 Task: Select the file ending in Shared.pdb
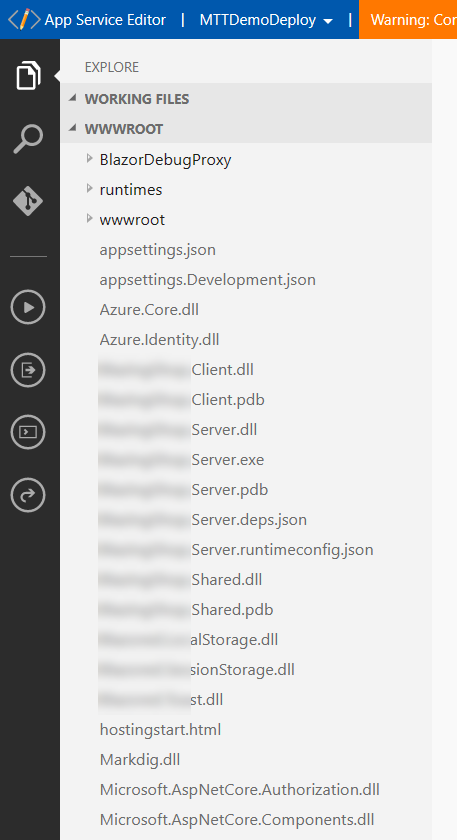pos(186,610)
